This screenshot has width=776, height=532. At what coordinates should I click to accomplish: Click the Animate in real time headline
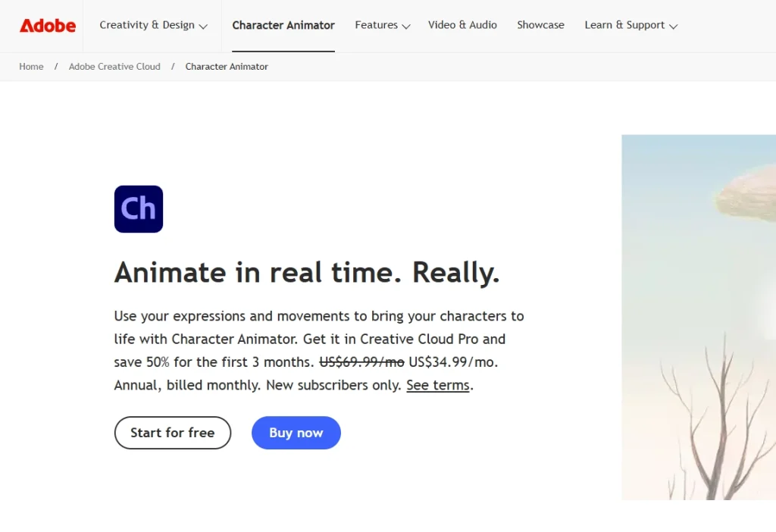pyautogui.click(x=307, y=273)
